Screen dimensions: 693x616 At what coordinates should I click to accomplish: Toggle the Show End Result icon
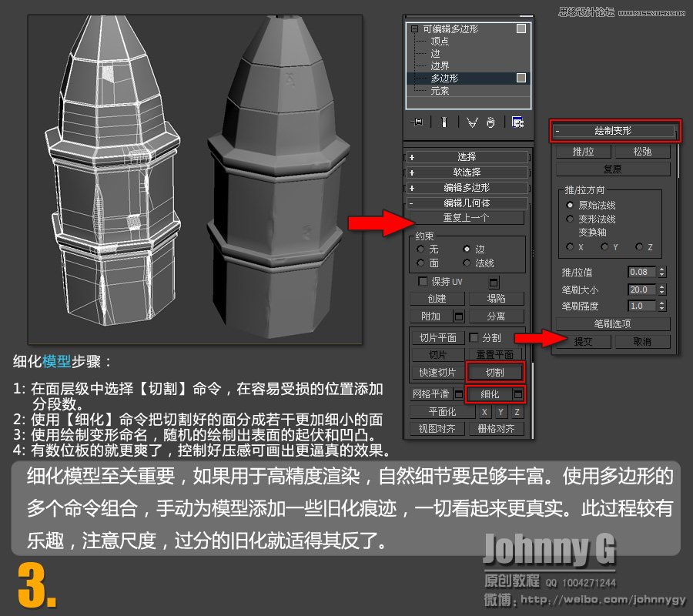coord(444,122)
